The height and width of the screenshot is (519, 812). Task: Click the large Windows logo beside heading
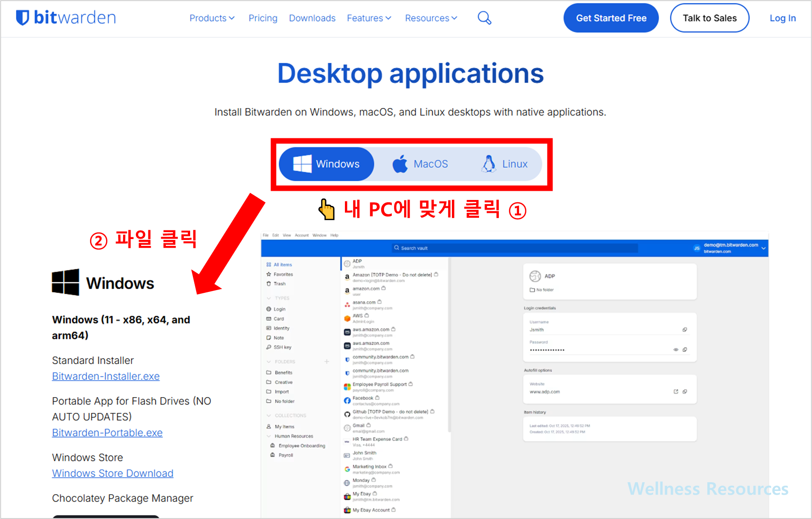(66, 282)
